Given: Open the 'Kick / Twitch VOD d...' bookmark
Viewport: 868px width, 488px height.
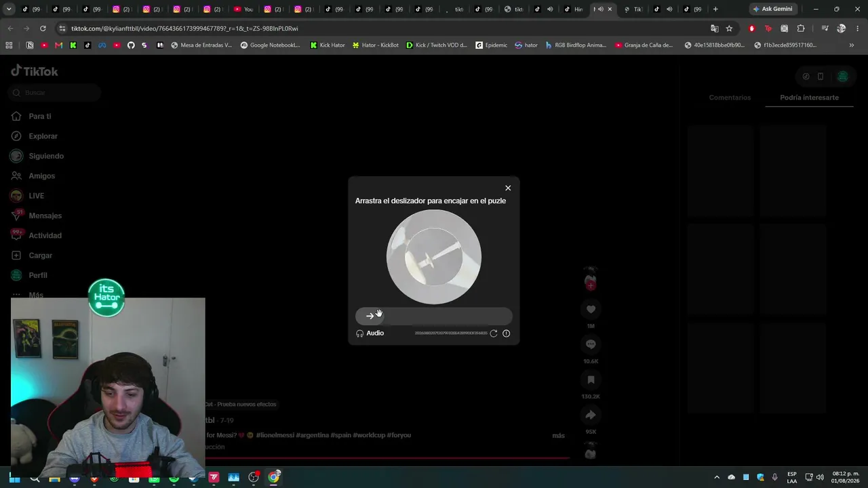Looking at the screenshot, I should [437, 45].
